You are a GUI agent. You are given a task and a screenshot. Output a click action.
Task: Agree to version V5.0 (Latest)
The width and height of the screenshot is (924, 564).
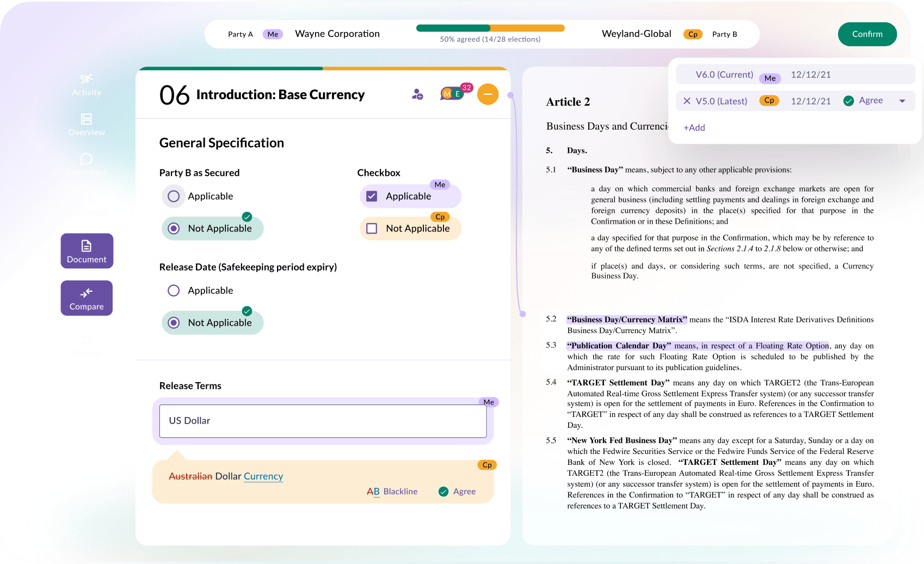tap(863, 101)
